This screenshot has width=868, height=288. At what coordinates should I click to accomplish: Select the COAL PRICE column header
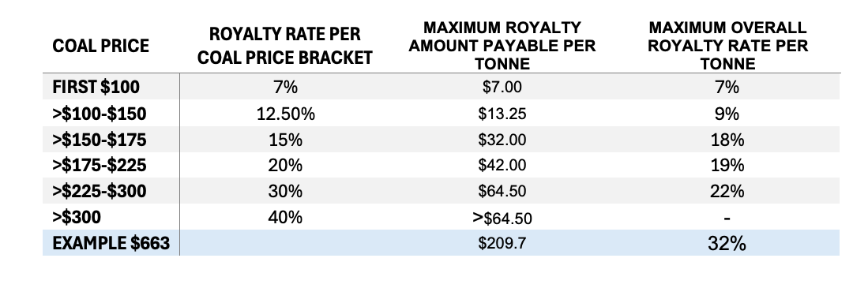tap(101, 45)
